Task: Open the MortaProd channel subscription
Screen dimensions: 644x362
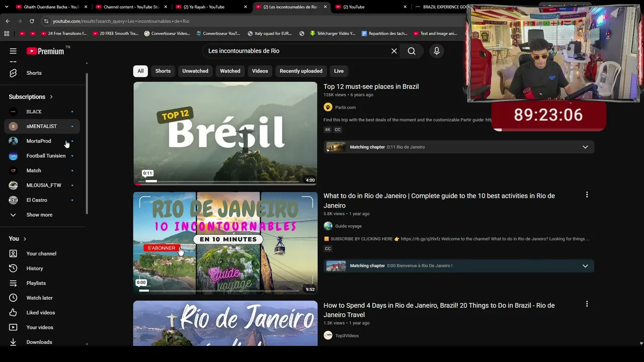Action: (x=42, y=141)
